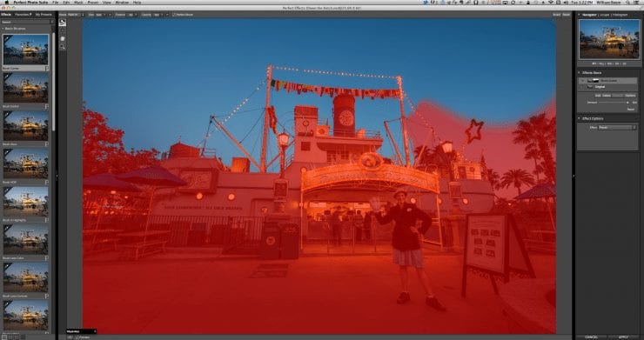This screenshot has width=644, height=340.
Task: Click the Cancel button
Action: coord(591,337)
